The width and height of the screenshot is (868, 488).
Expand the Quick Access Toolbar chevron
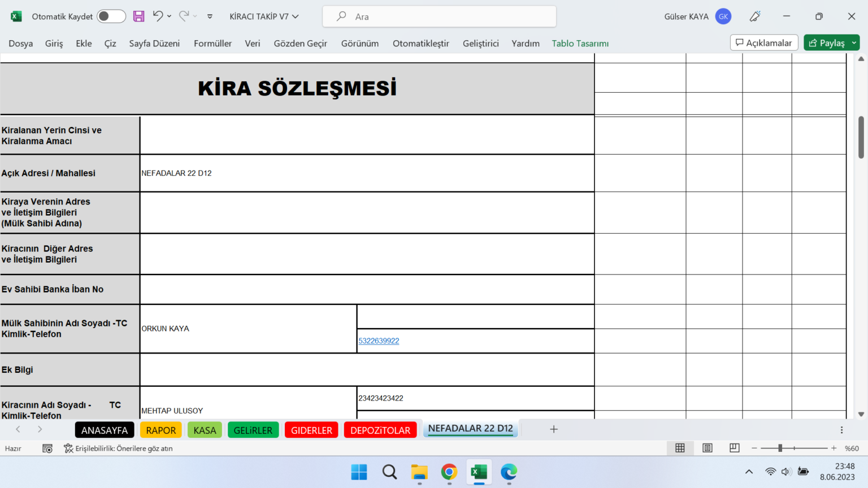209,16
